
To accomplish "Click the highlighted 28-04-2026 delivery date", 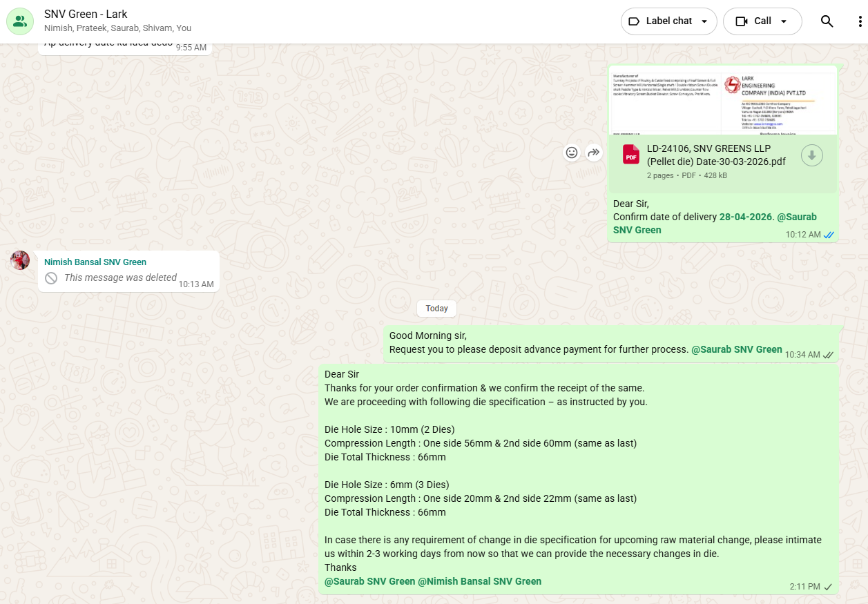I will 745,217.
